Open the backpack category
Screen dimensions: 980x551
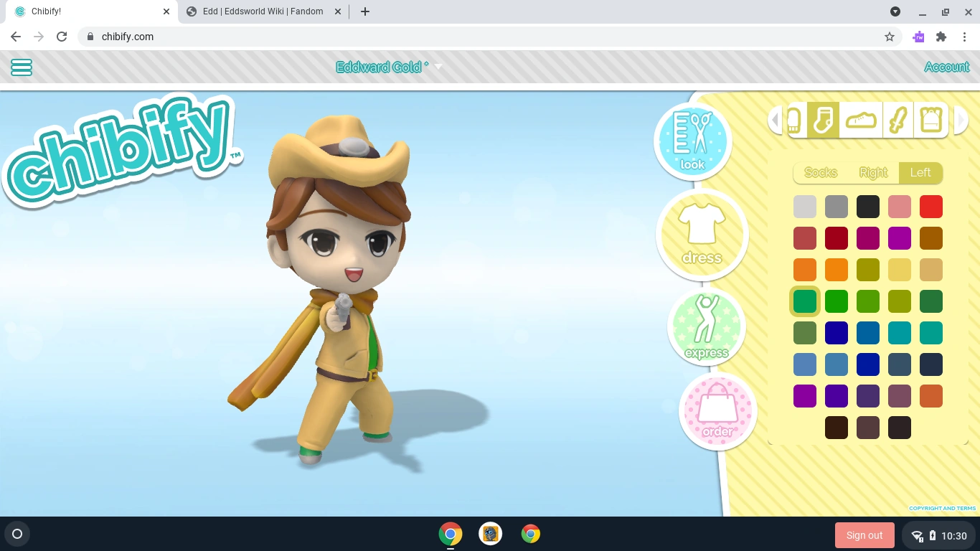point(930,120)
